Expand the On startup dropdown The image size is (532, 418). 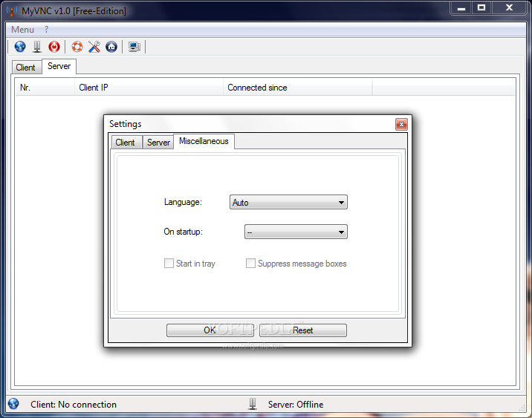pyautogui.click(x=296, y=232)
